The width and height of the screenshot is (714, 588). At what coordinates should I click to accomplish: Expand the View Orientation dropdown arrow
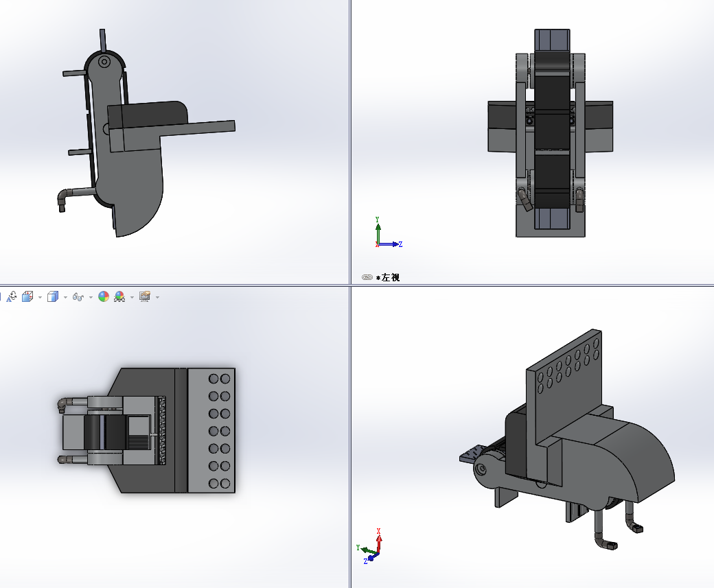click(40, 297)
